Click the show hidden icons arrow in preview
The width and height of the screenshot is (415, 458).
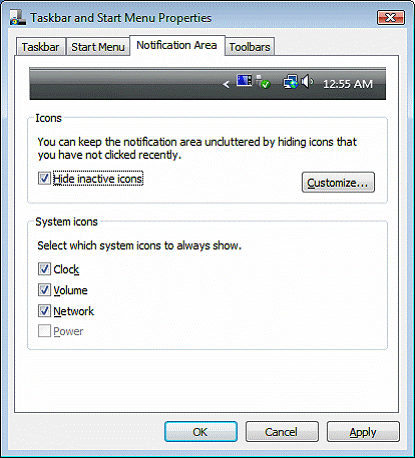point(226,84)
